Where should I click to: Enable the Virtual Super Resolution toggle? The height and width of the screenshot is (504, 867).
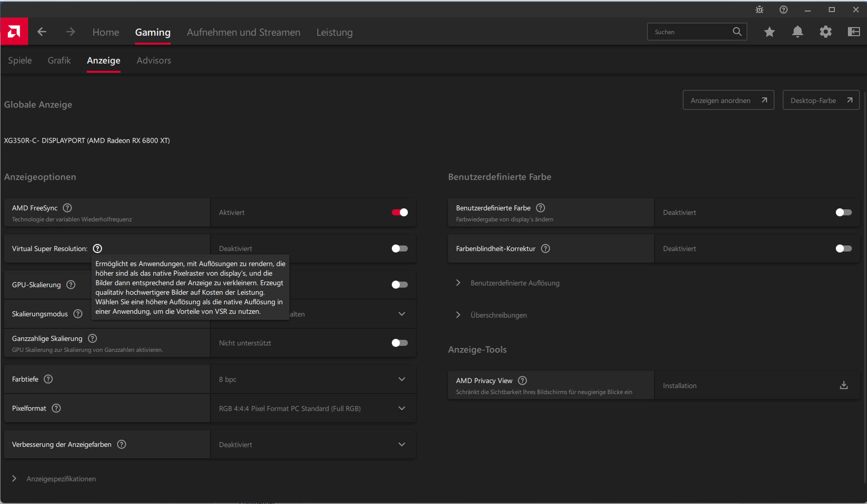[x=400, y=248]
